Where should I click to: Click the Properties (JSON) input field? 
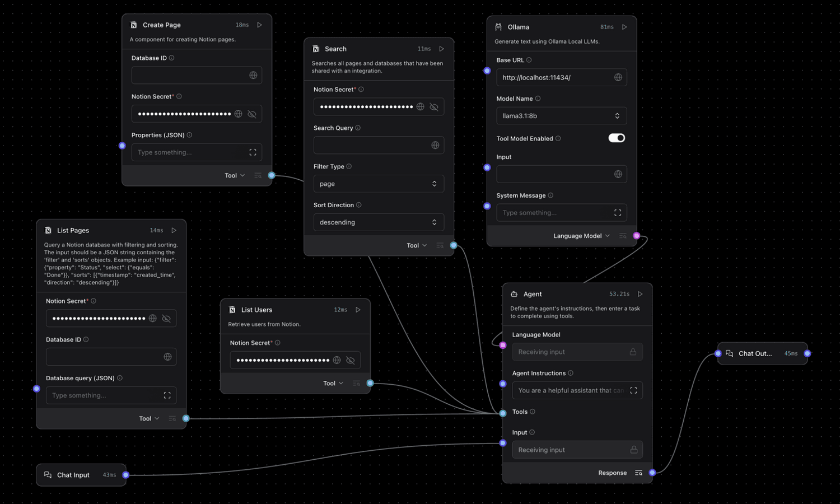click(197, 152)
